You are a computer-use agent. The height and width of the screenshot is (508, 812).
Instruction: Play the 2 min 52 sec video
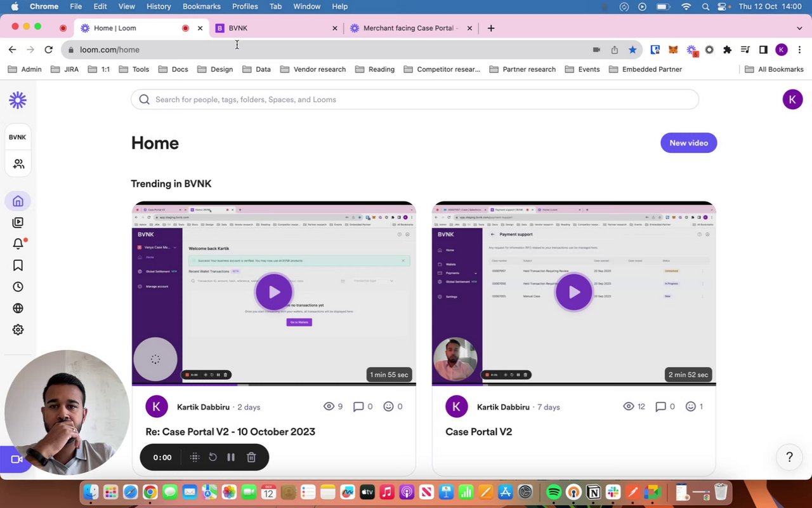(x=574, y=292)
